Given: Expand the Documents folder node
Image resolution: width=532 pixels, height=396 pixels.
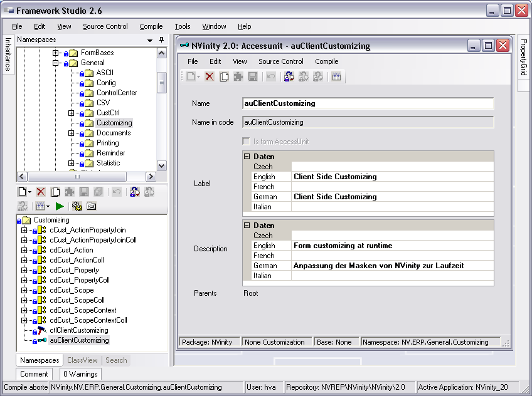Looking at the screenshot, I should (71, 133).
